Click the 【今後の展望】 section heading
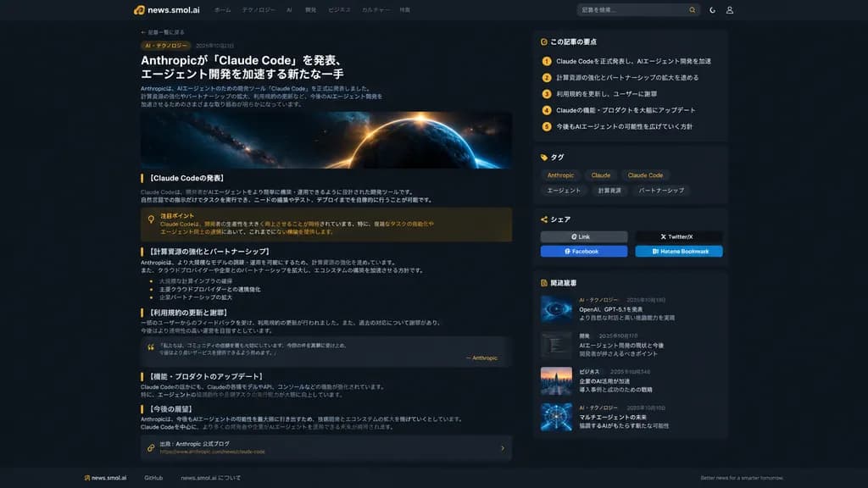The image size is (868, 488). click(x=170, y=409)
